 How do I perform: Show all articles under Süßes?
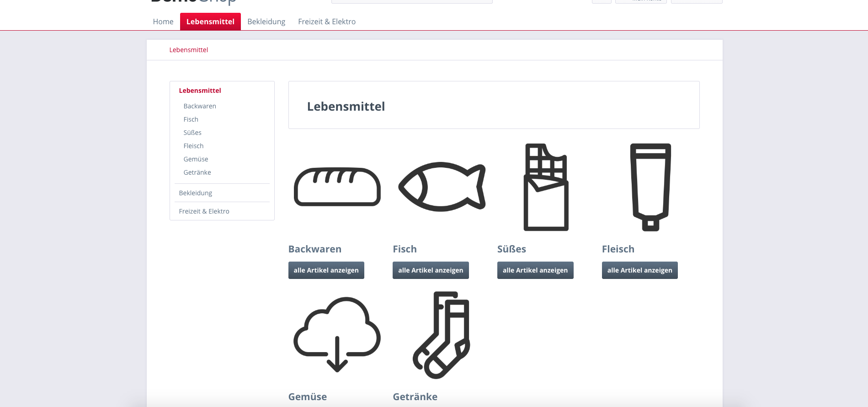(x=535, y=270)
